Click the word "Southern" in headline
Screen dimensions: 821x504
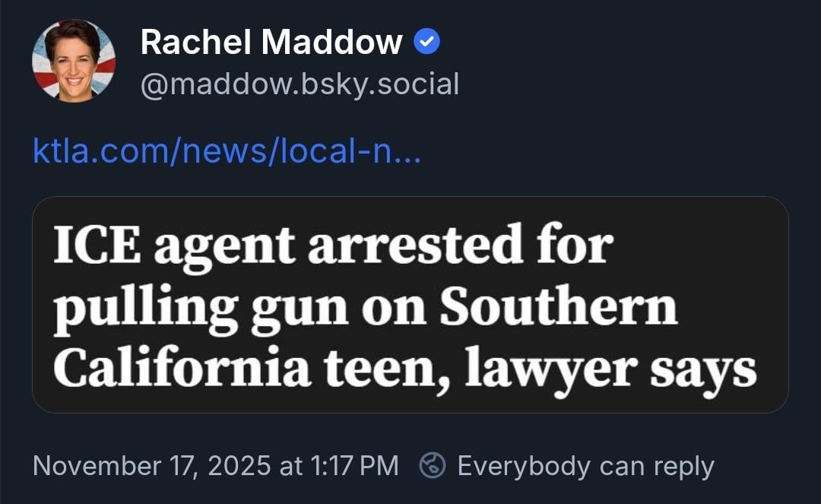pyautogui.click(x=558, y=306)
